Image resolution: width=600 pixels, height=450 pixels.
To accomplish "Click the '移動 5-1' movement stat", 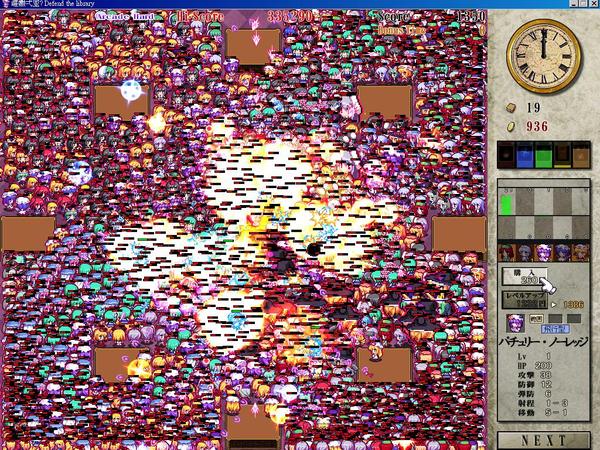I will point(543,412).
